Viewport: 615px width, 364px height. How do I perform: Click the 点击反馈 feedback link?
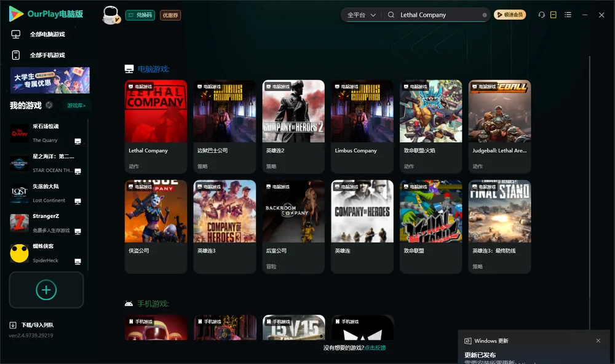tap(375, 347)
